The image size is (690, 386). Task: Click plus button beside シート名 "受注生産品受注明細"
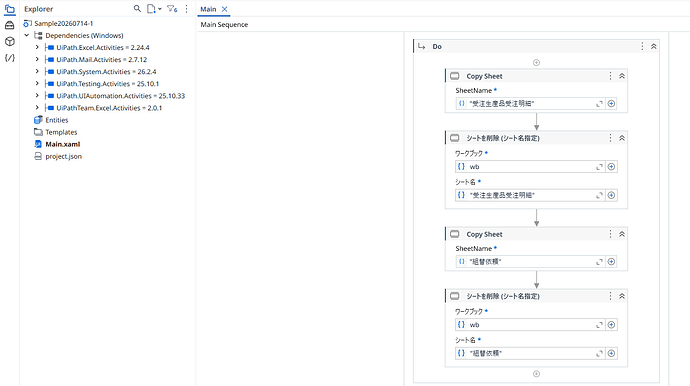point(611,195)
